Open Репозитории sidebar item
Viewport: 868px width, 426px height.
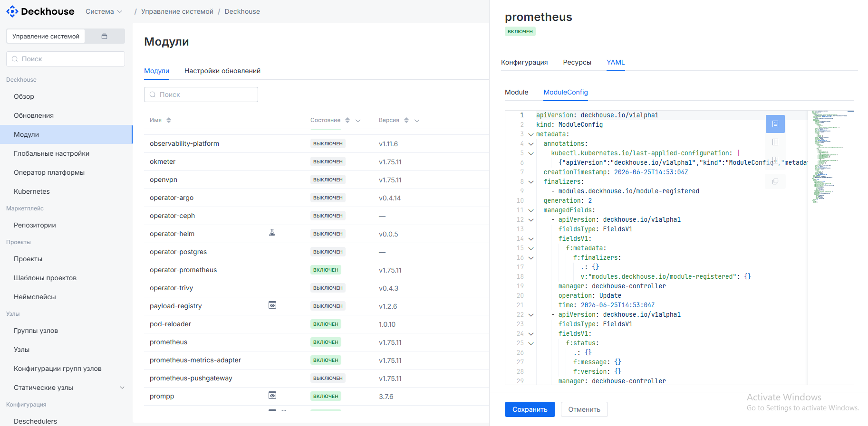coord(35,225)
